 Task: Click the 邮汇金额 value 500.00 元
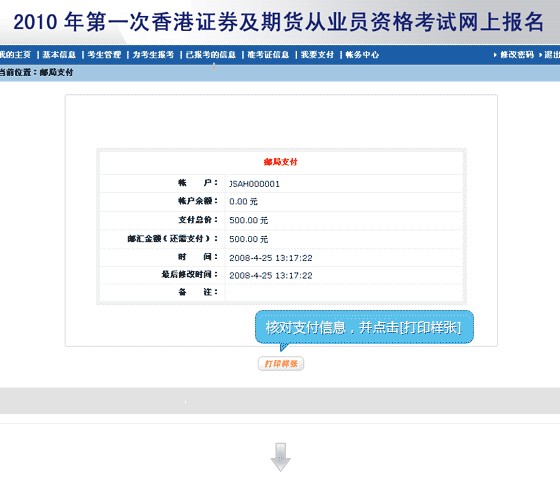coord(249,239)
